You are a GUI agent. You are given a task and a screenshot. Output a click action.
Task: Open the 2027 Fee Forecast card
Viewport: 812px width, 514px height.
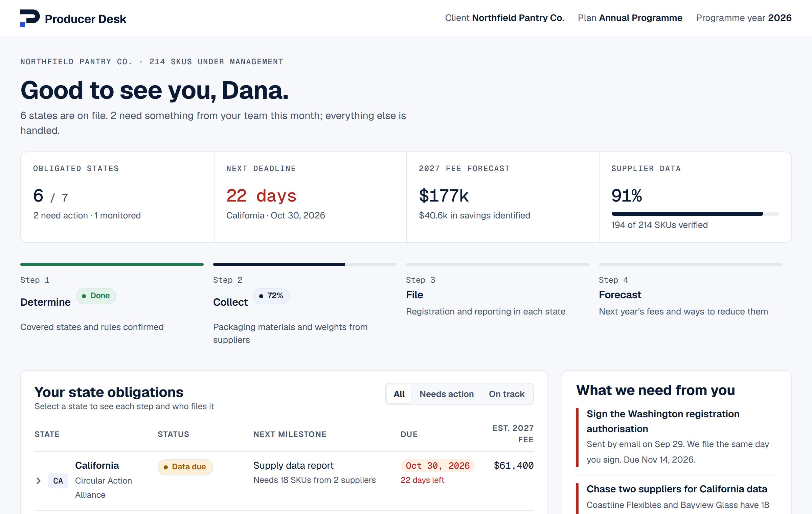[x=503, y=197]
